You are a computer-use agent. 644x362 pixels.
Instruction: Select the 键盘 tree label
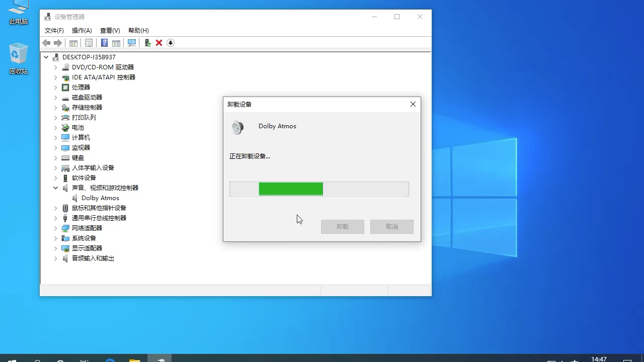click(78, 158)
